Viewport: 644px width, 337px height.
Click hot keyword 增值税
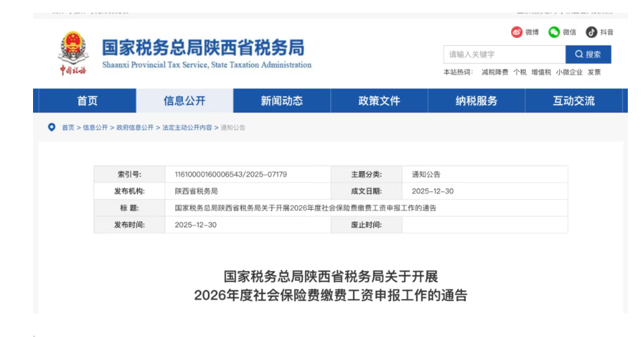(541, 72)
